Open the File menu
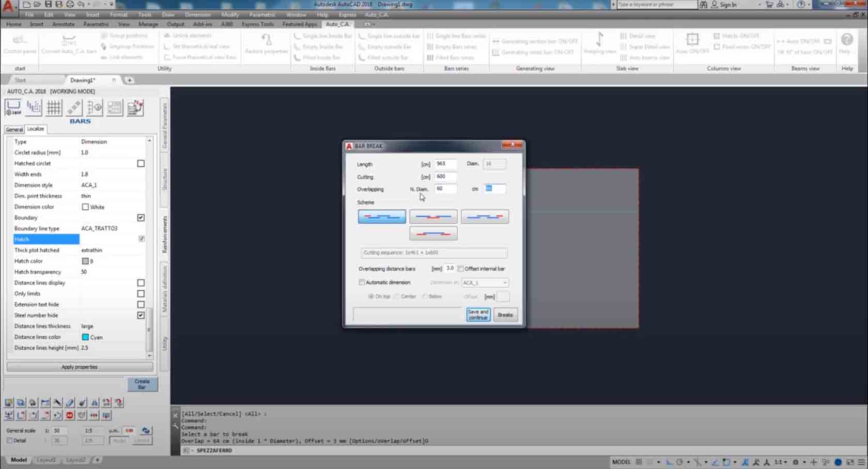 click(x=29, y=14)
